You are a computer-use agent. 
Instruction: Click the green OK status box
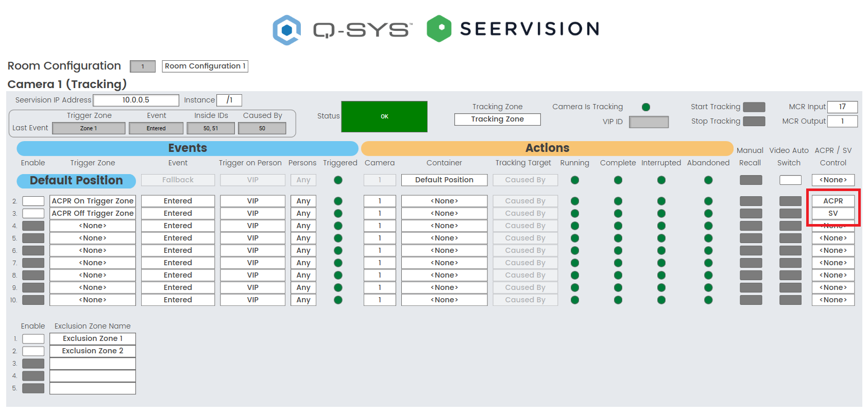pos(384,116)
